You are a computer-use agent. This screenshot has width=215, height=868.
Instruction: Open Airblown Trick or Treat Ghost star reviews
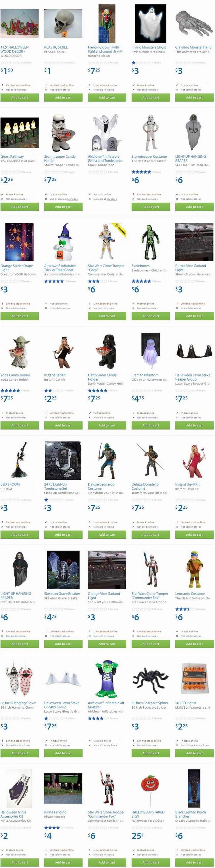[x=54, y=281]
